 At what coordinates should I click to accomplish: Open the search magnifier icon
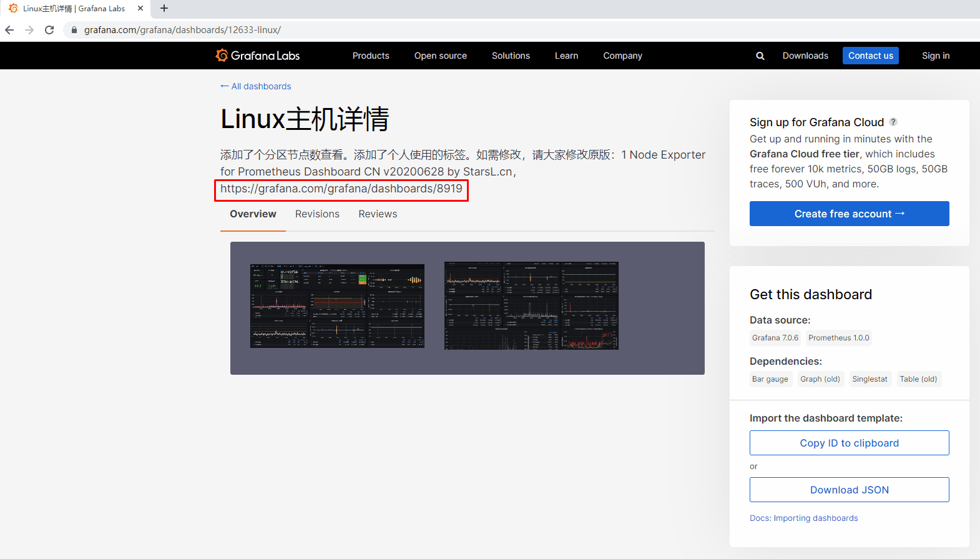760,56
